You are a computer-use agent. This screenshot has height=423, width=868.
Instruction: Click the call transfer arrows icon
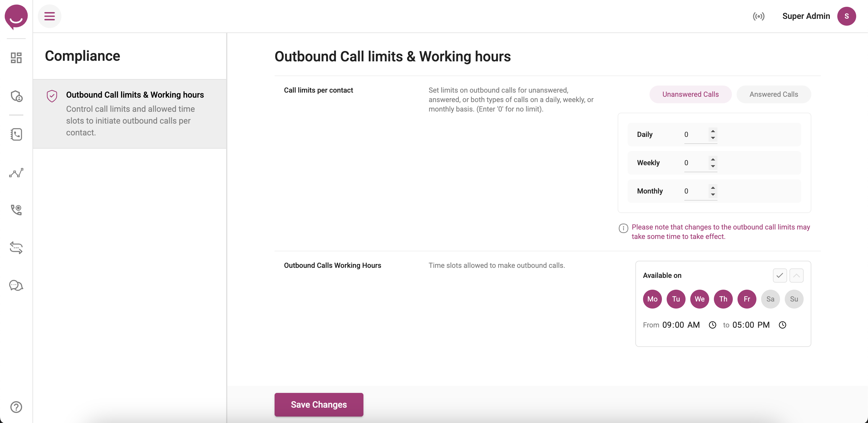click(16, 248)
